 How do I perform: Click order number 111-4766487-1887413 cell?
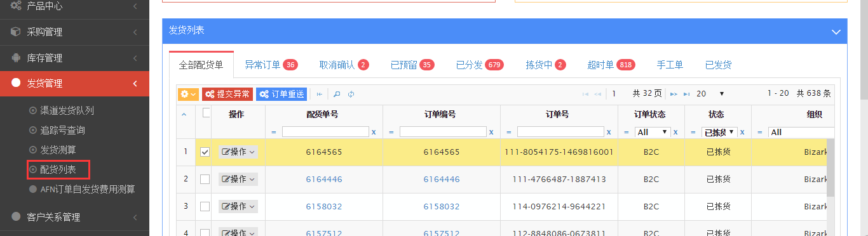[559, 180]
